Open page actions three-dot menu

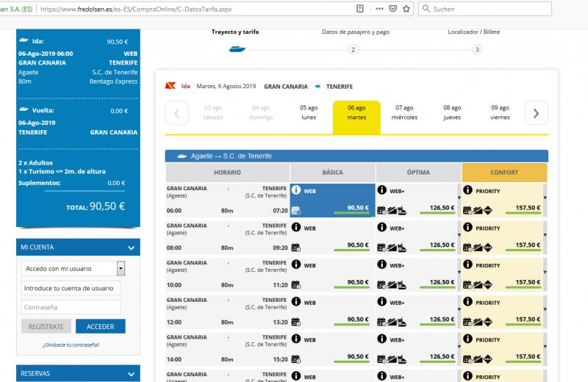coord(379,9)
